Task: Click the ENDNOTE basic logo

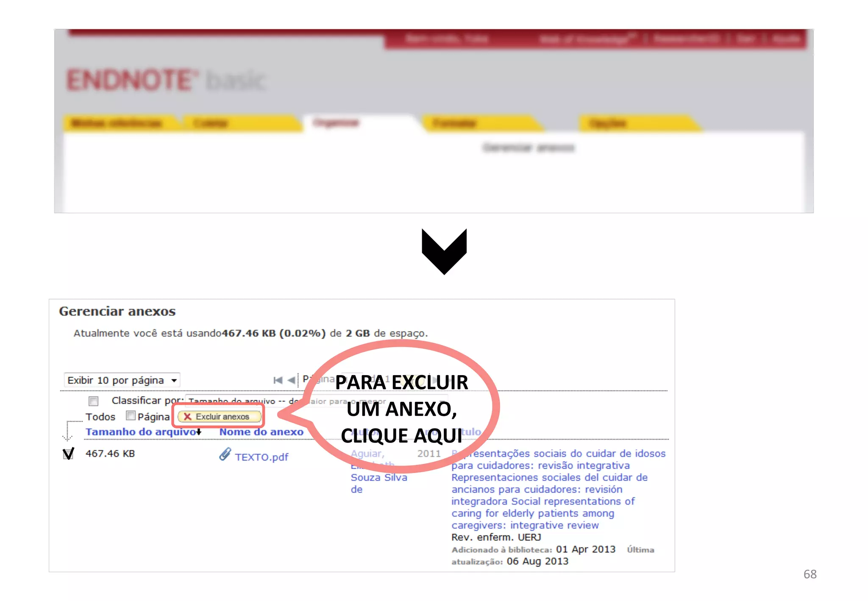Action: 166,80
